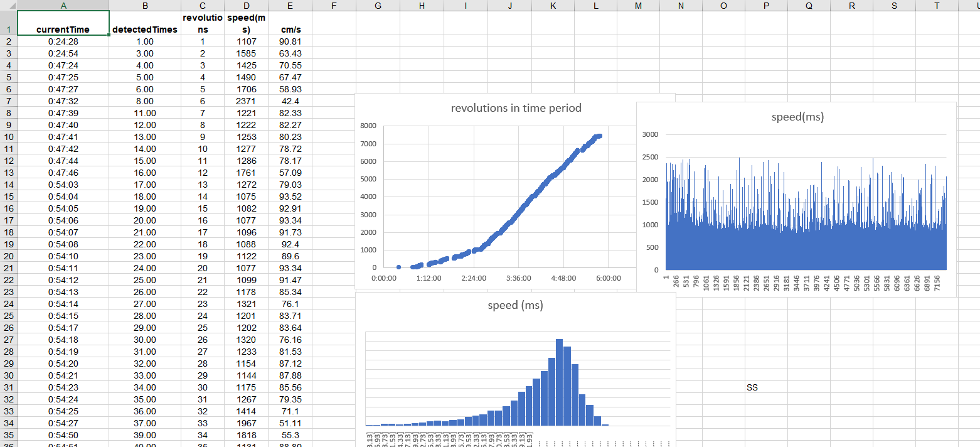Viewport: 980px width, 447px height.
Task: Select column B by its header
Action: pyautogui.click(x=145, y=5)
